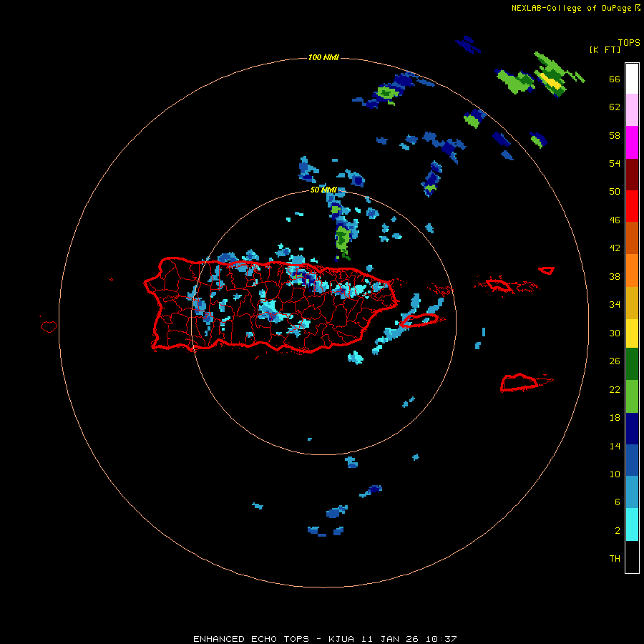Click the Vieques island outline east of Puerto Rico
This screenshot has width=644, height=644.
click(420, 320)
